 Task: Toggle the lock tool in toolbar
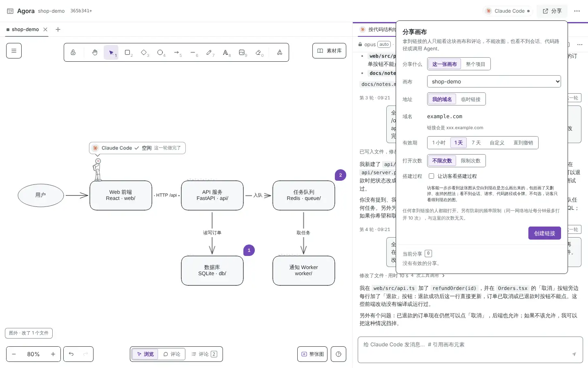tap(73, 52)
